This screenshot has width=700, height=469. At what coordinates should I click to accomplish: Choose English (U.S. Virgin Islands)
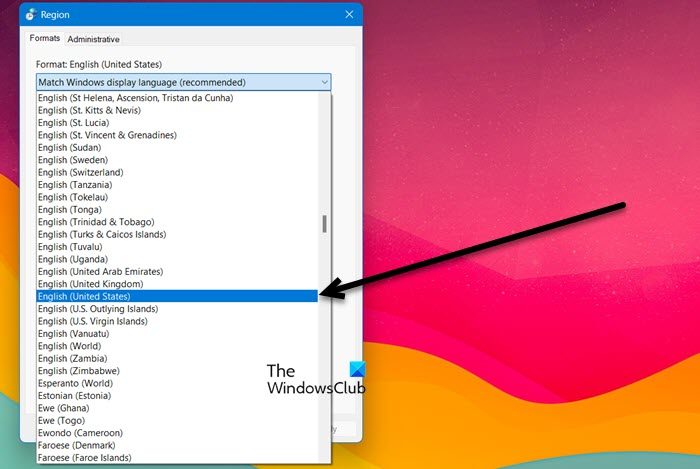(x=177, y=321)
